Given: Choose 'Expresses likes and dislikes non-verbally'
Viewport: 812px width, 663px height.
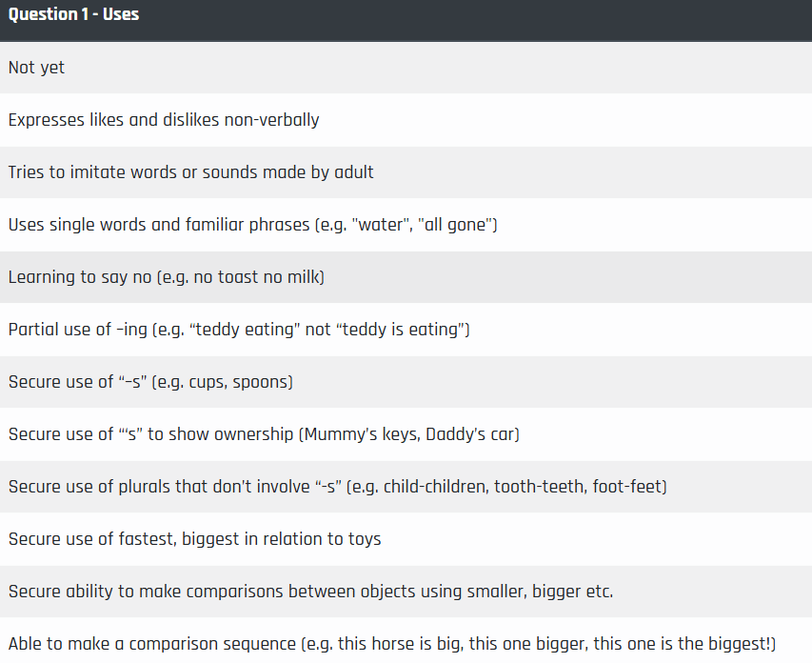Looking at the screenshot, I should [406, 120].
